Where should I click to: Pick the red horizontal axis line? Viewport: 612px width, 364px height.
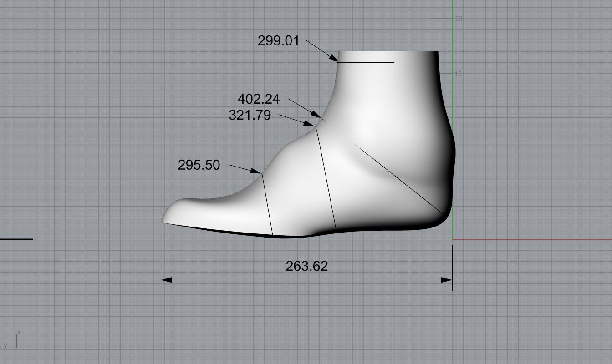(533, 239)
